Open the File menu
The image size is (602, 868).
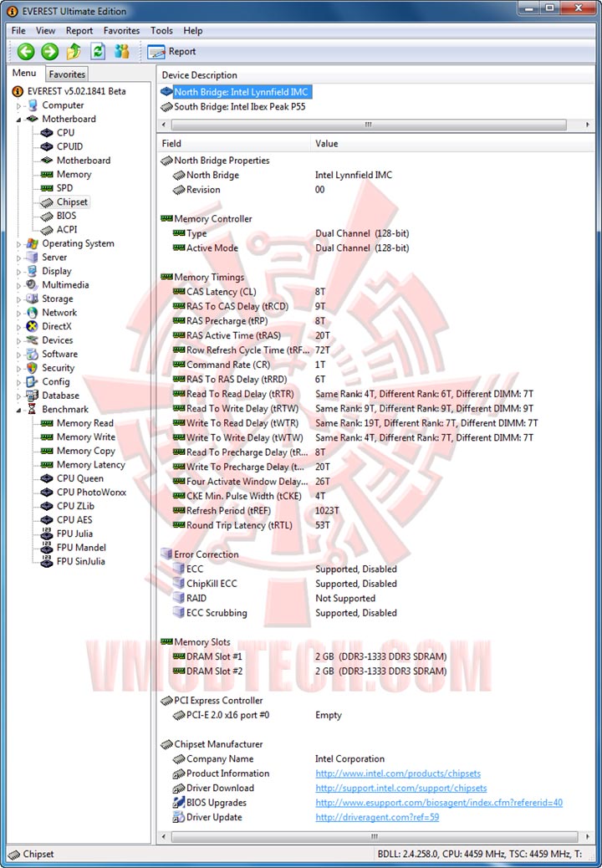tap(18, 30)
